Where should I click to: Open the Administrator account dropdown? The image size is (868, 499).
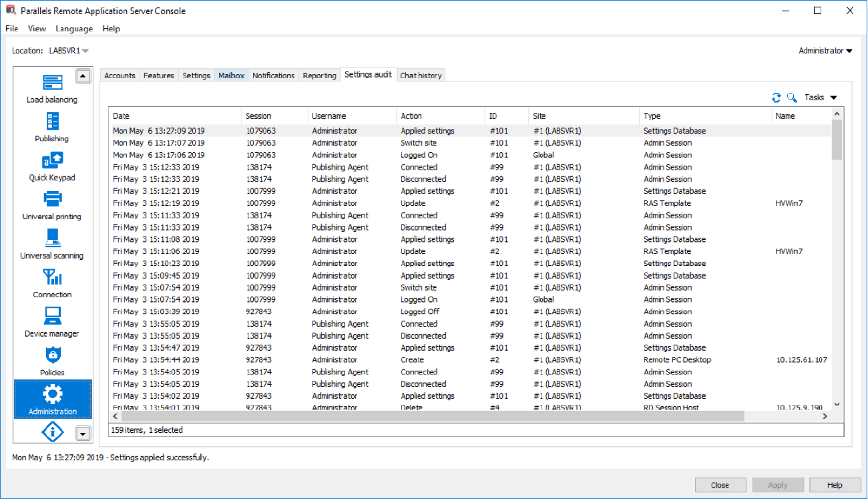pyautogui.click(x=825, y=50)
